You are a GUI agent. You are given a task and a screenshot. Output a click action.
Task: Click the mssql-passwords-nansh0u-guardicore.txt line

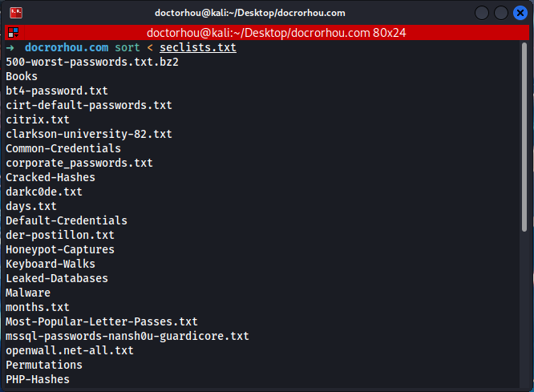(x=127, y=336)
